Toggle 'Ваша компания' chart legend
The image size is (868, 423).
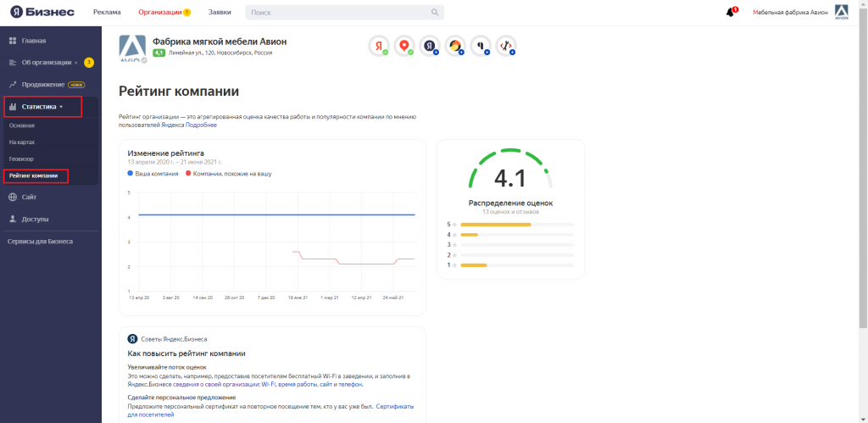tap(153, 173)
